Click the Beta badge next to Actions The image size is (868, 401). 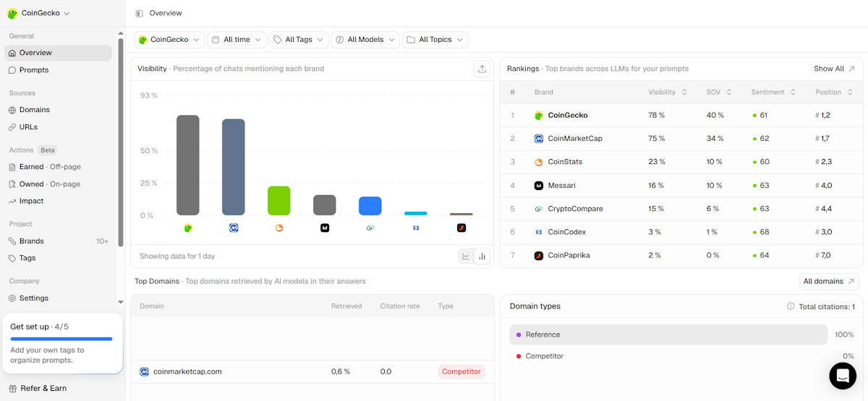pos(48,150)
